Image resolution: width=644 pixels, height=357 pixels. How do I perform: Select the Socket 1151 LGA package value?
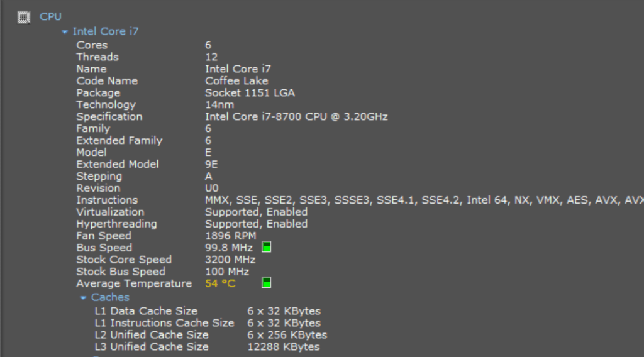click(250, 93)
